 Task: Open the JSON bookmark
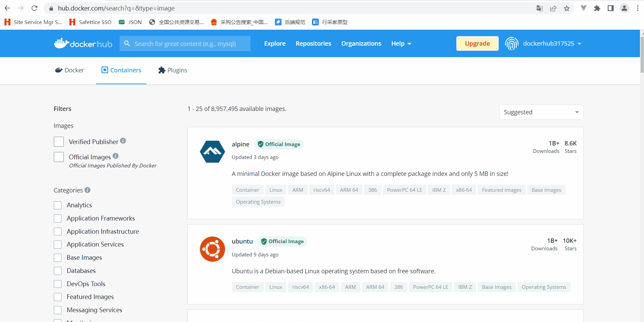point(130,22)
